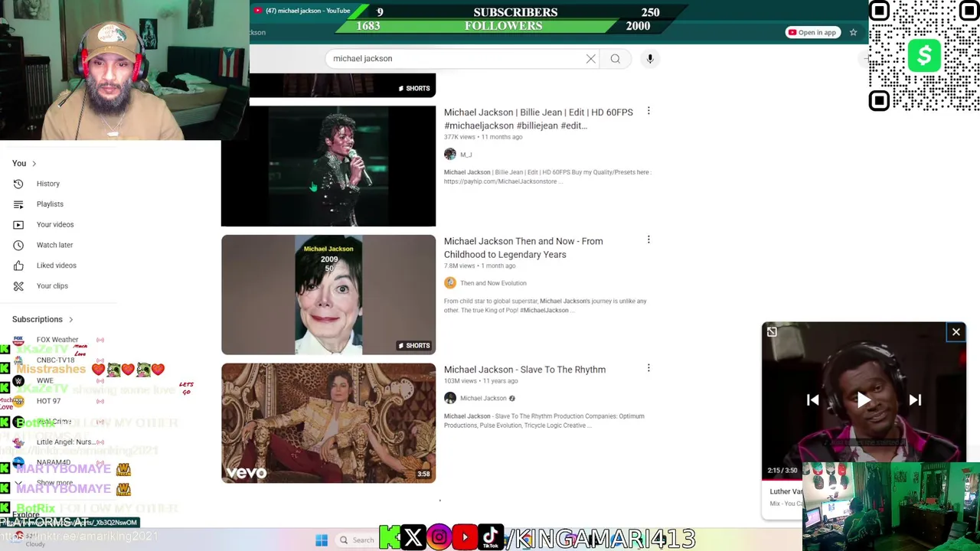
Task: Go to the M_J channel name
Action: point(465,155)
